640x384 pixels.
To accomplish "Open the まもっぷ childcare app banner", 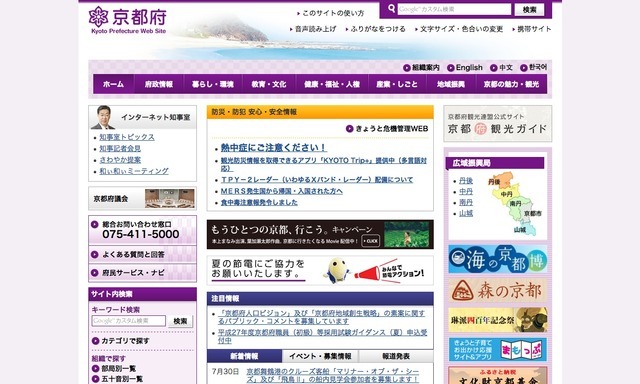I will [x=498, y=350].
